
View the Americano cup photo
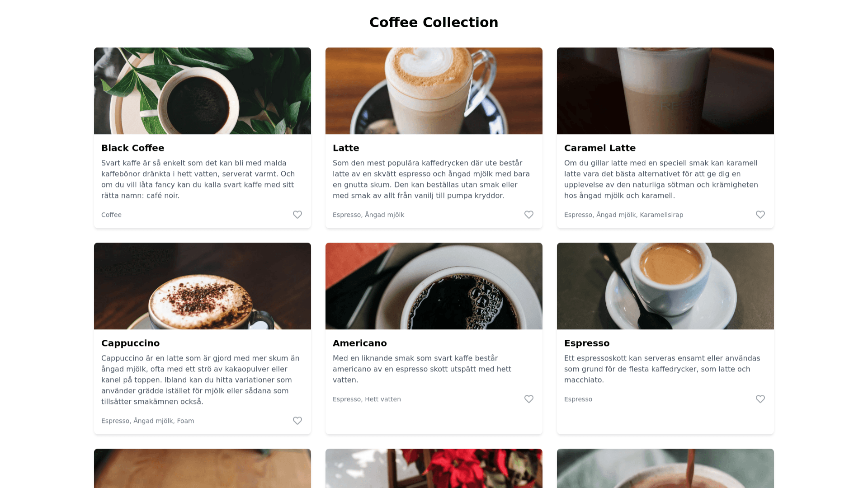[434, 286]
